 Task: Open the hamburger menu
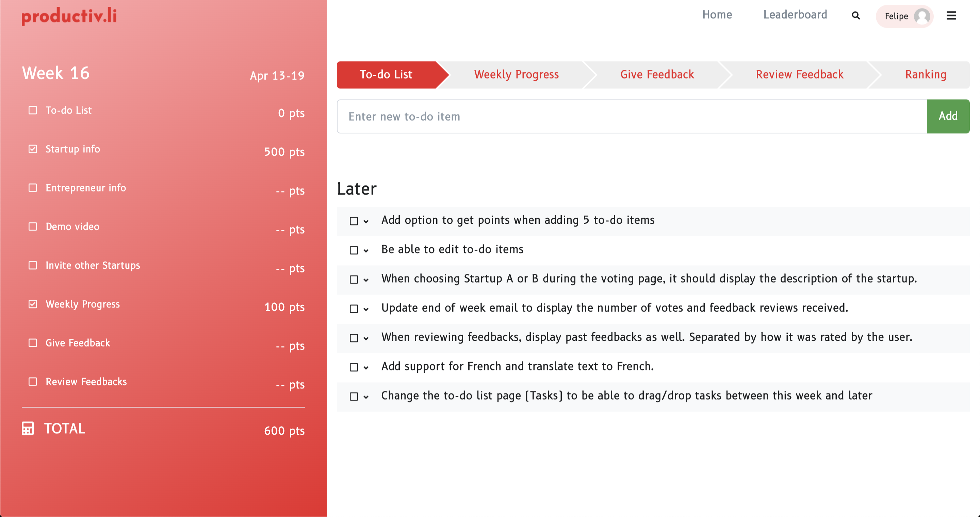(951, 16)
